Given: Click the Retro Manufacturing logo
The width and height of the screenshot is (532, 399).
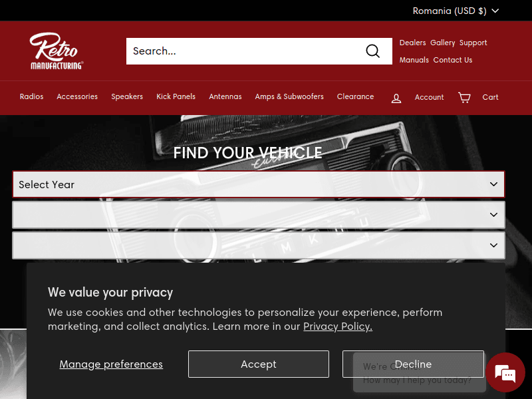Looking at the screenshot, I should pyautogui.click(x=57, y=51).
